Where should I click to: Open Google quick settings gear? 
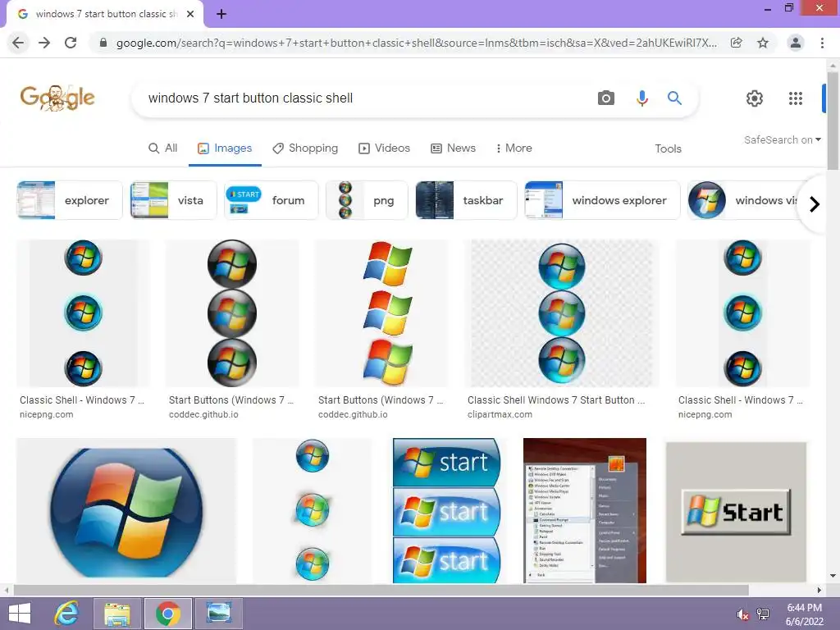(x=755, y=98)
